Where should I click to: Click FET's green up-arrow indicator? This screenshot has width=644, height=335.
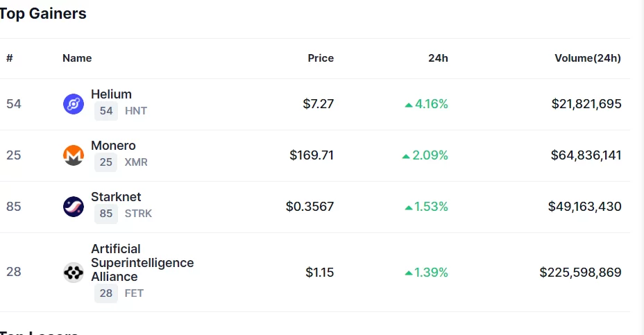click(409, 273)
